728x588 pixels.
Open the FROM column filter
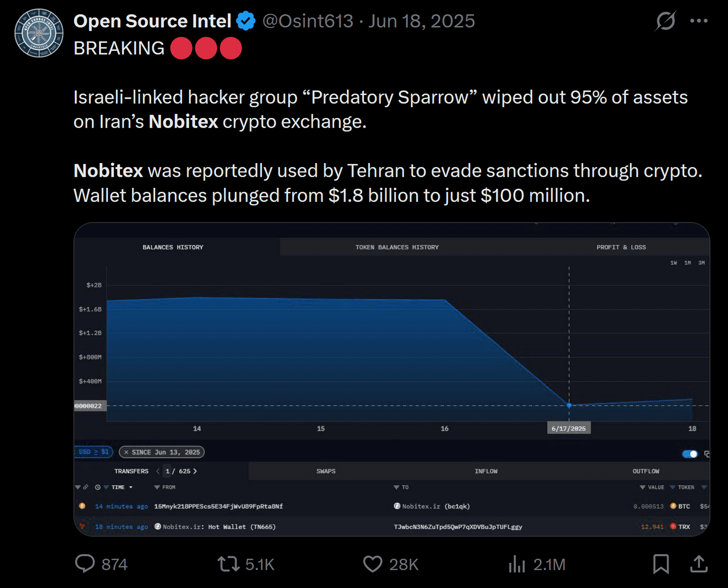(157, 487)
